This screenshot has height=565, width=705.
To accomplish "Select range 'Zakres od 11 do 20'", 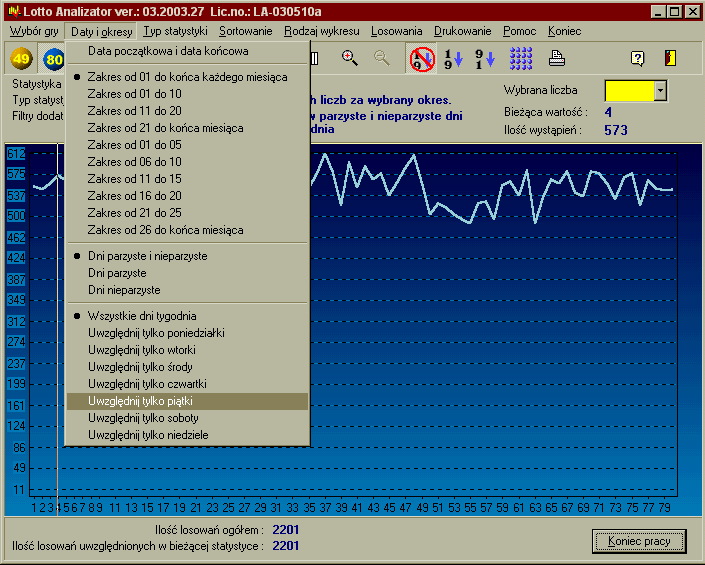I will [187, 111].
